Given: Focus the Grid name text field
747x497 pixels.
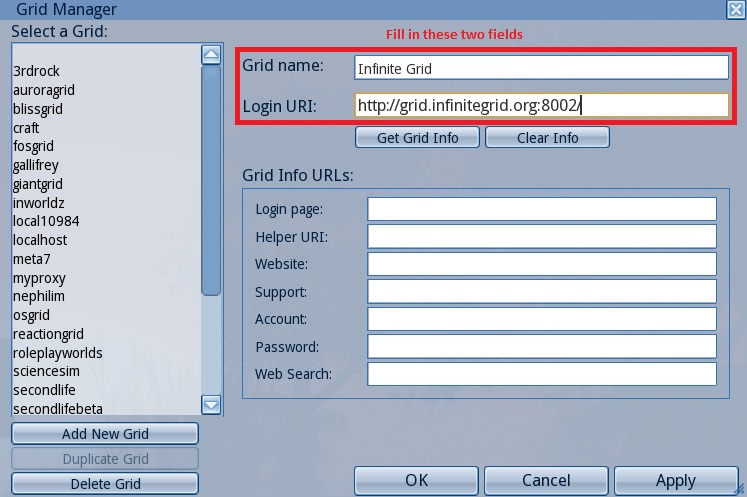Looking at the screenshot, I should pos(541,68).
